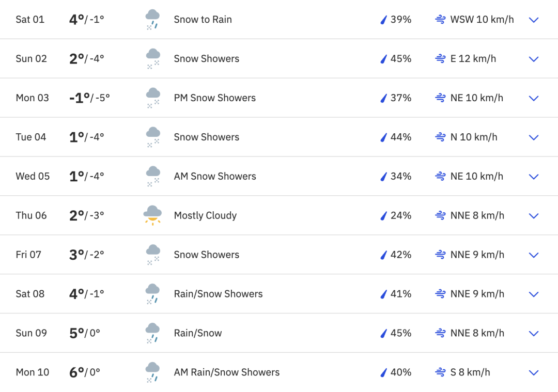Expand Wed 05 AM Snow Showers chevron

[x=534, y=177]
